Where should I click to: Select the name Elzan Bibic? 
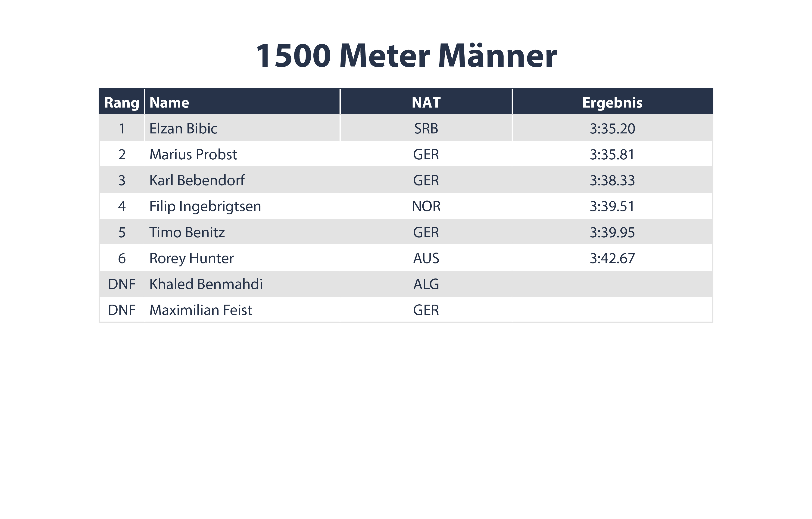(183, 128)
